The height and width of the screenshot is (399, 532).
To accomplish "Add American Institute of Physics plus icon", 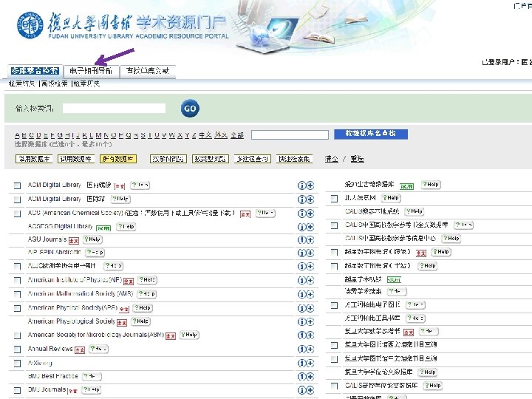I will [x=310, y=280].
